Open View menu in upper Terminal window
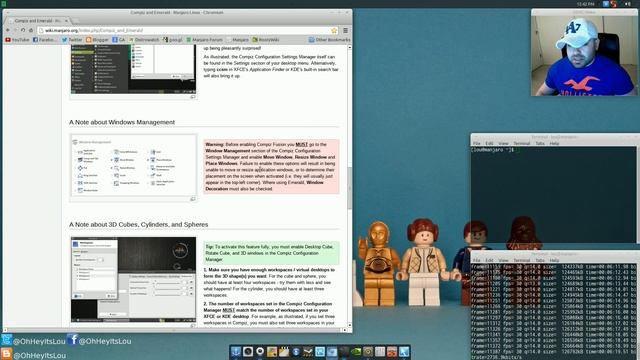The width and height of the screenshot is (640, 360). point(504,144)
